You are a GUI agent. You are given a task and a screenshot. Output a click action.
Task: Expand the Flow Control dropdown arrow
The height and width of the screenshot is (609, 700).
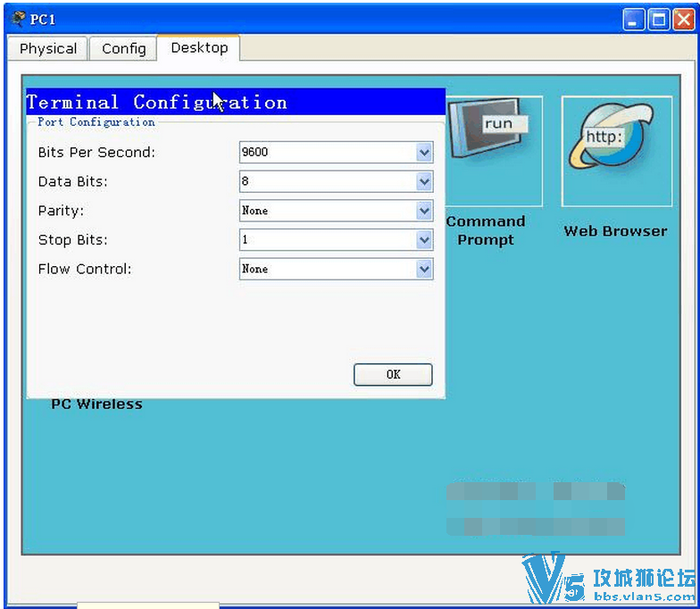[x=424, y=269]
